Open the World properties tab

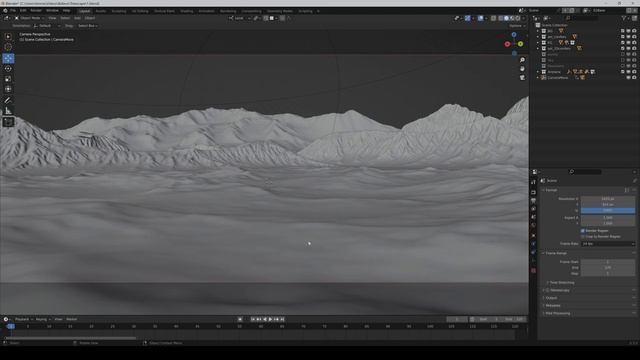click(533, 225)
